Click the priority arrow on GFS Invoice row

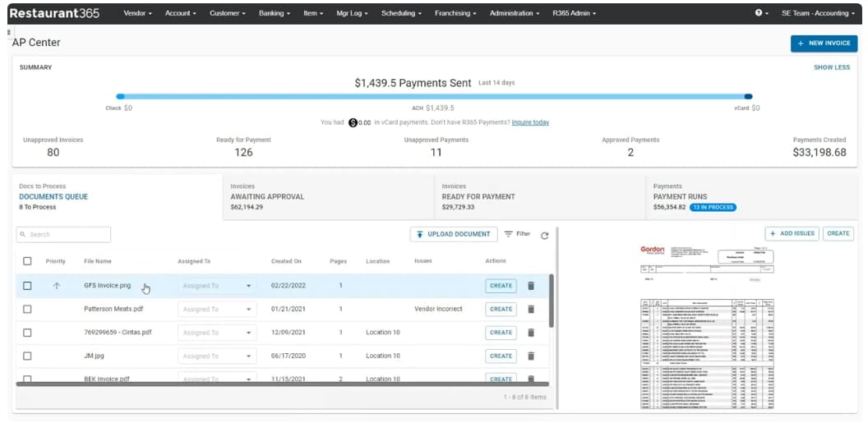(x=56, y=286)
